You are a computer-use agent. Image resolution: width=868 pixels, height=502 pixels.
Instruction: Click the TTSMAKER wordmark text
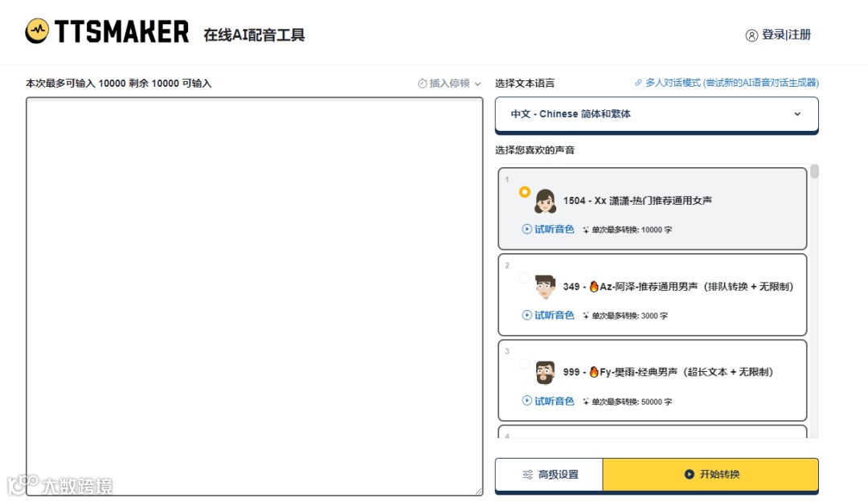click(122, 31)
